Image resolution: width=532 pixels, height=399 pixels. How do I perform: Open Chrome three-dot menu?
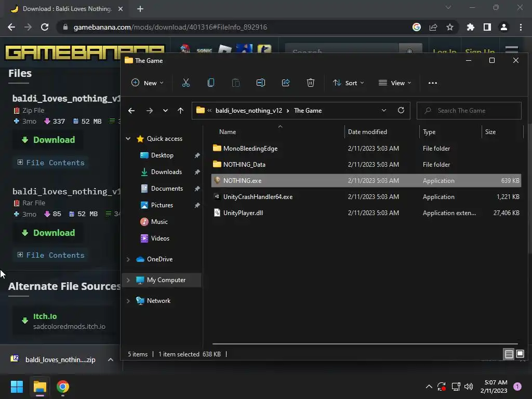point(521,27)
